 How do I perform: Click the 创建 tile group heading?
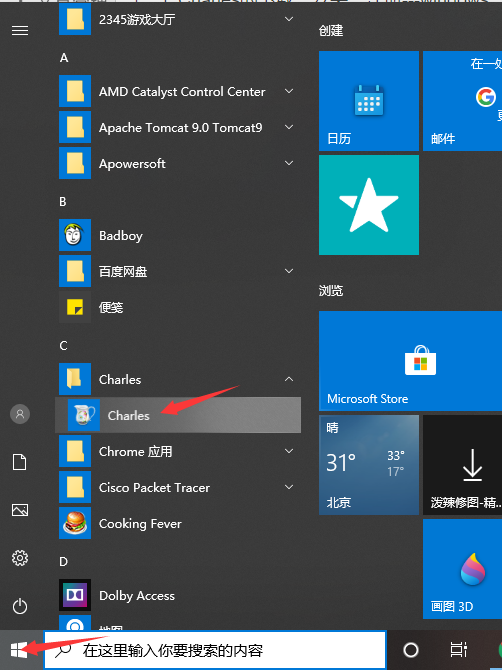tap(331, 30)
